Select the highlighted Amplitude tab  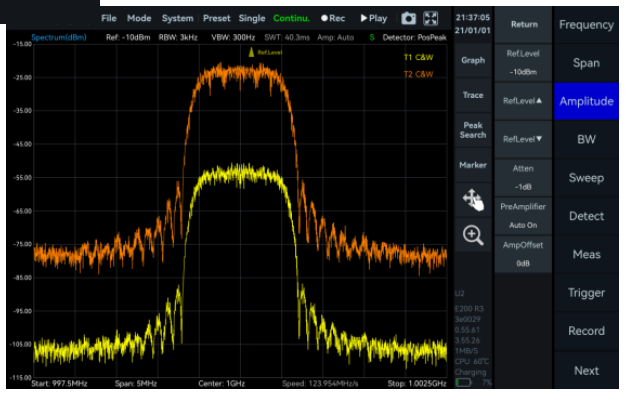(x=586, y=101)
